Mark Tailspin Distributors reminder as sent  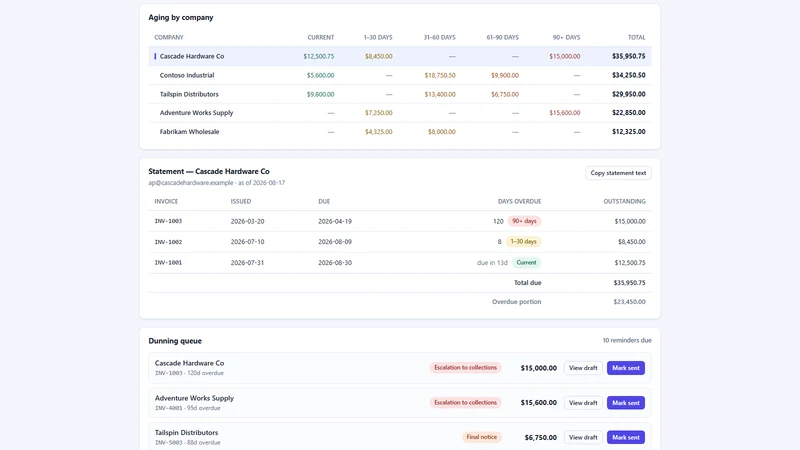626,437
